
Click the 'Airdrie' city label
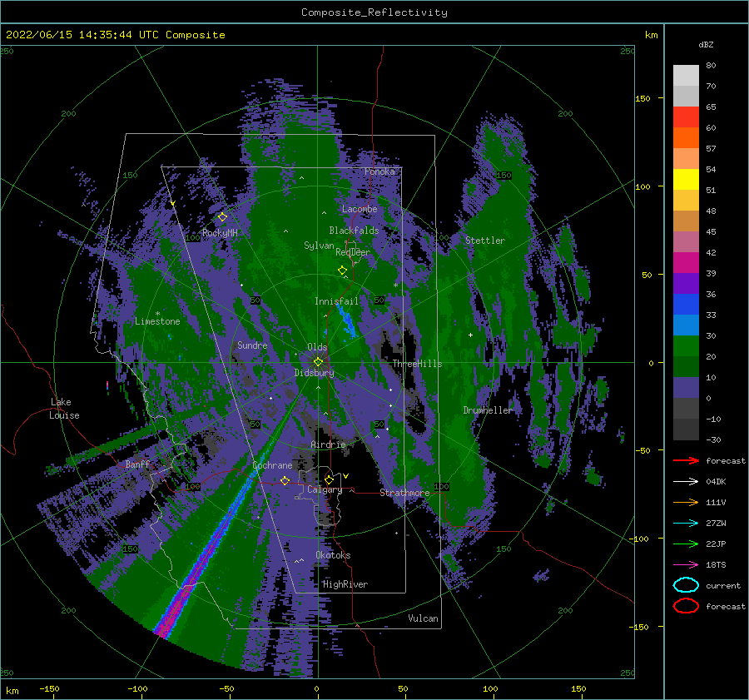click(x=328, y=444)
